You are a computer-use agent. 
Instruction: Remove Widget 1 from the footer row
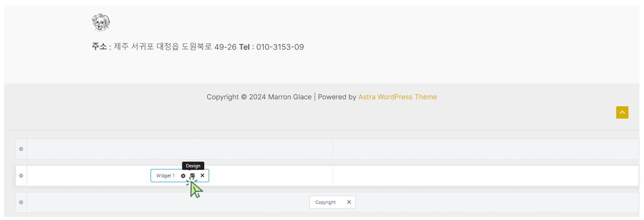[202, 176]
